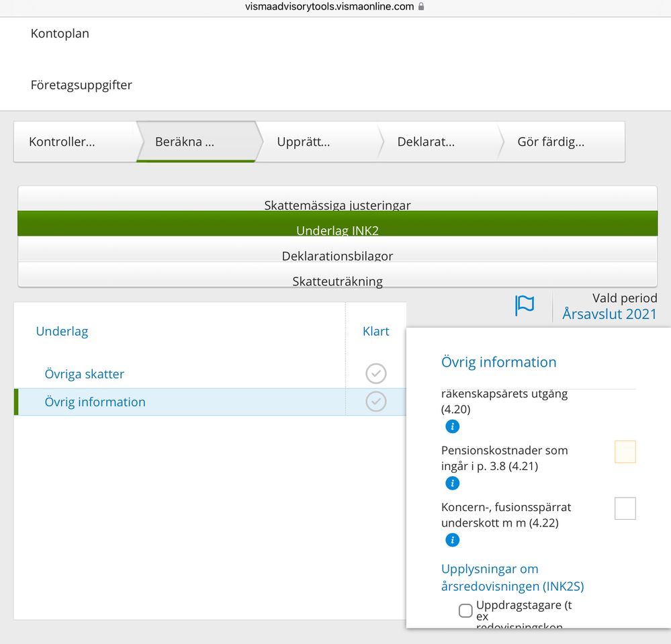Click the Klart checkmark for Övriga skatter

click(x=376, y=373)
